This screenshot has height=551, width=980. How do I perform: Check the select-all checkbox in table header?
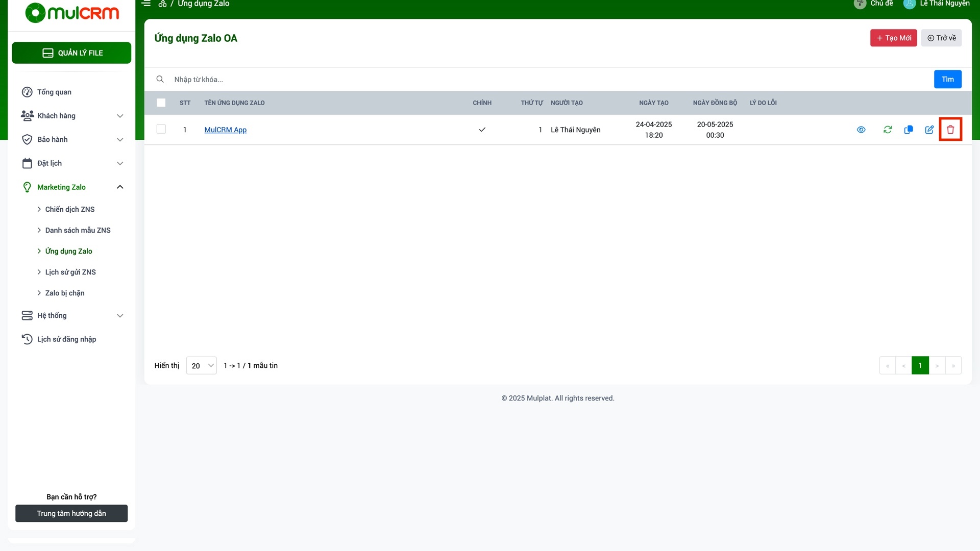tap(161, 103)
